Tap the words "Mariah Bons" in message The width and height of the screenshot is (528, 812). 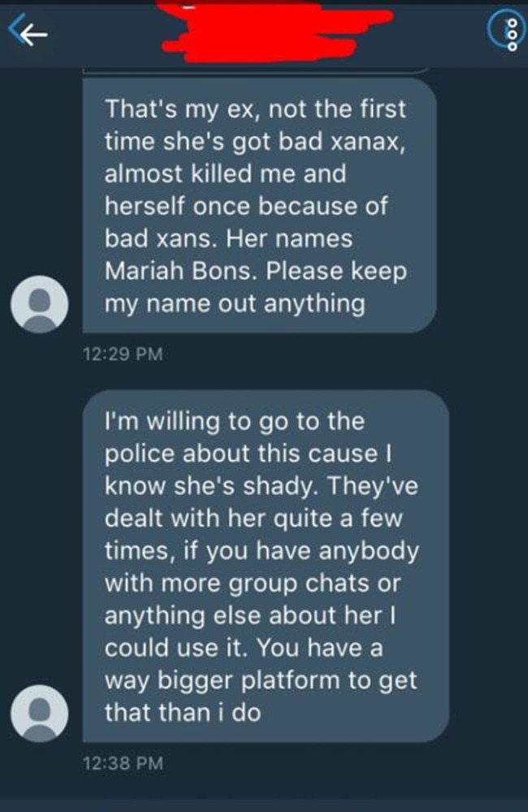coord(180,271)
